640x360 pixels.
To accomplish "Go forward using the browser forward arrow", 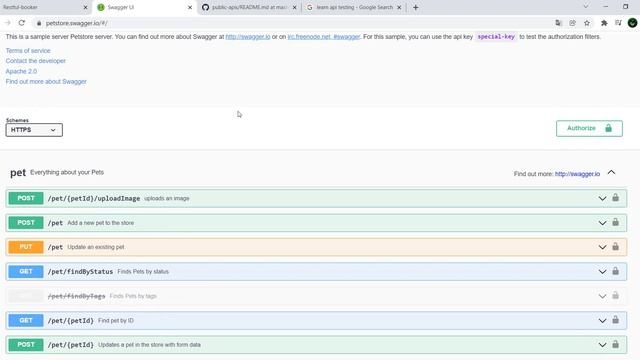I will pos(7,23).
